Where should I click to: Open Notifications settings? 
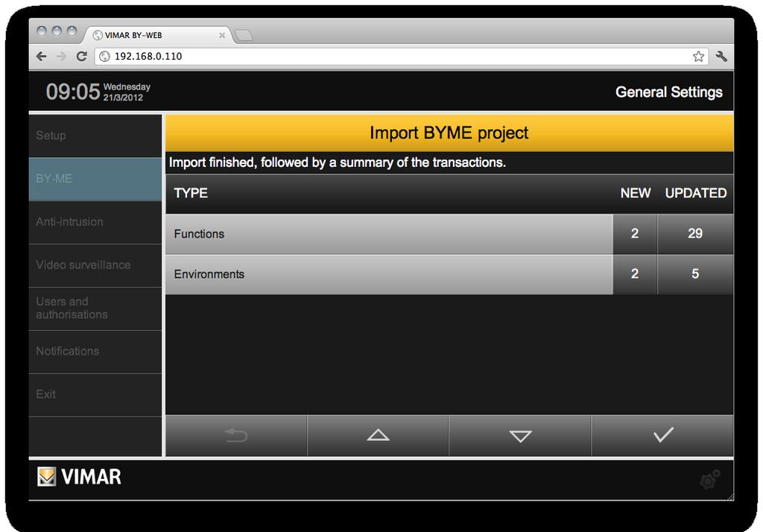95,352
